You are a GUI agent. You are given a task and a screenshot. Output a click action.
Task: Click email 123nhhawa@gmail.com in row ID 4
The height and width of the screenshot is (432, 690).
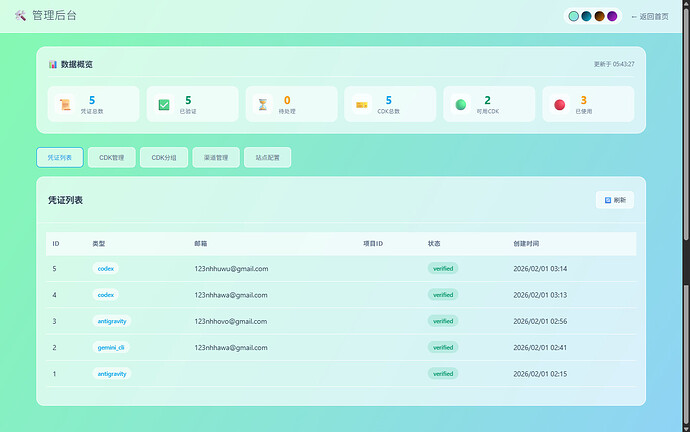click(231, 295)
